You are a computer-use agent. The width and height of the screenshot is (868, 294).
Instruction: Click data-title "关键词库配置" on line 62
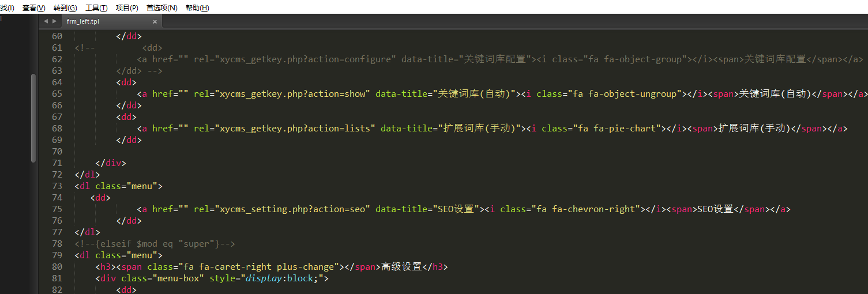tap(495, 59)
